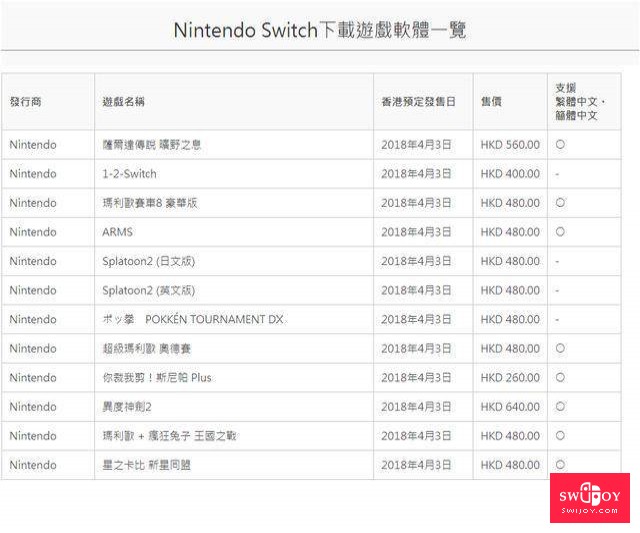Click game name 薩爾達傳說 曠野之息
This screenshot has height=533, width=640.
click(151, 145)
